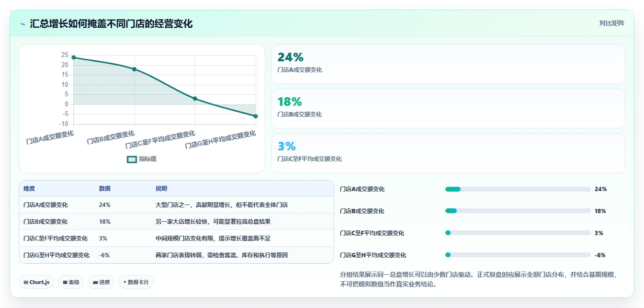Click the -6% value beside the progress bar
The image size is (644, 308).
pos(600,255)
